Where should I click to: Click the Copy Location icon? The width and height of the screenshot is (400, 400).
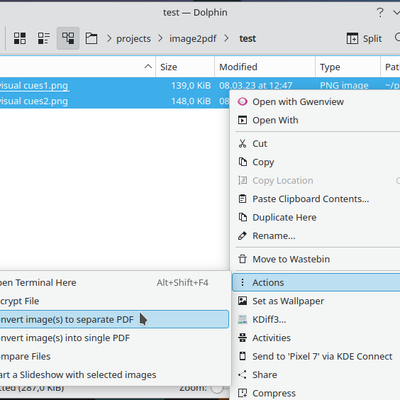[x=242, y=180]
